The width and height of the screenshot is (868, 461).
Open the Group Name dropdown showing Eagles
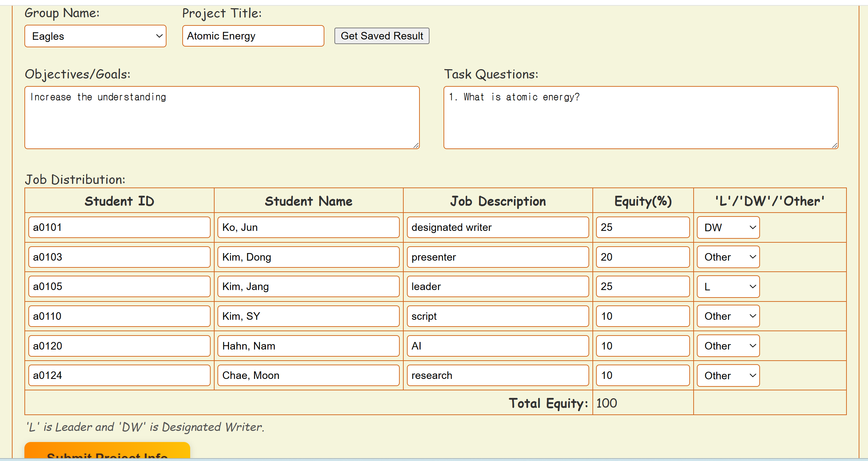click(95, 36)
